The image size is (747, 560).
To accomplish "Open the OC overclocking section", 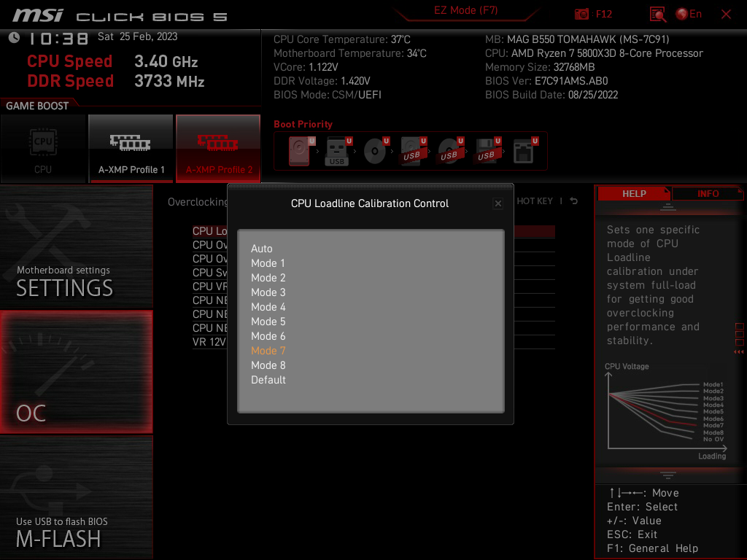I will point(76,372).
